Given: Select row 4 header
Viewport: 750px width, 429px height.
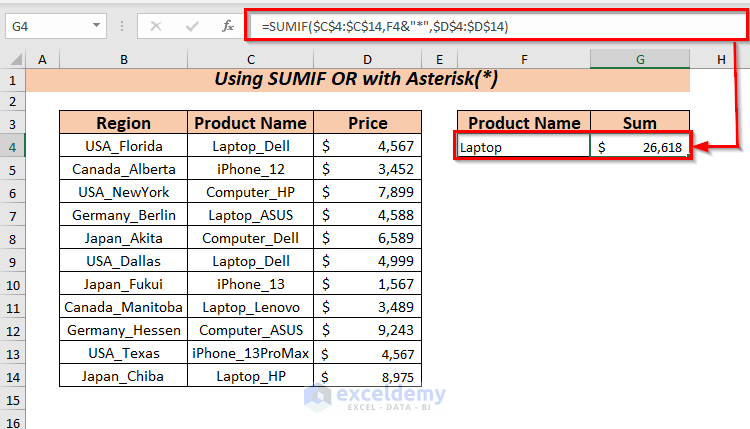Looking at the screenshot, I should coord(13,146).
